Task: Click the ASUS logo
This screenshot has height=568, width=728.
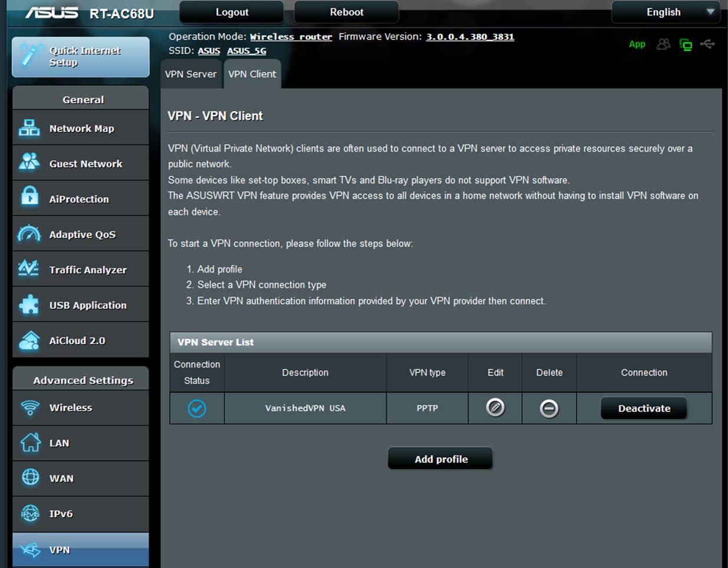Action: click(52, 12)
